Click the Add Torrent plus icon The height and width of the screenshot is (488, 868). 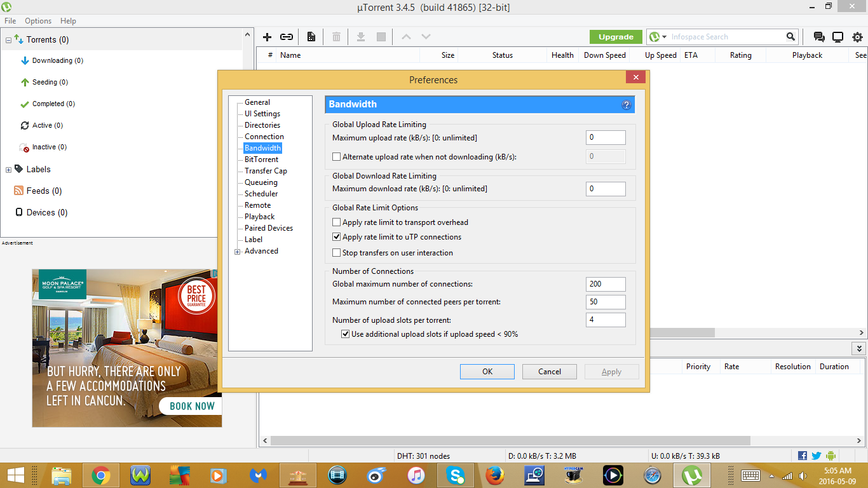click(268, 37)
